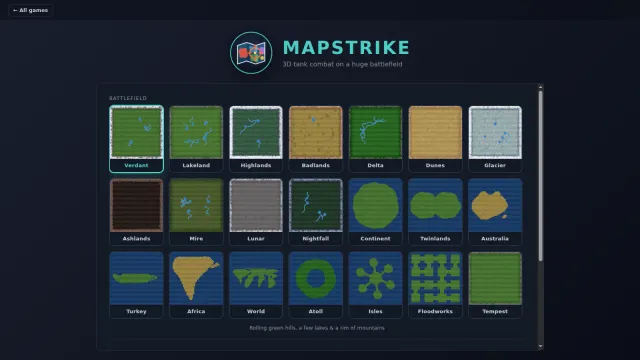This screenshot has width=640, height=360.
Task: Pick the Highlands map thumbnail
Action: pyautogui.click(x=256, y=139)
